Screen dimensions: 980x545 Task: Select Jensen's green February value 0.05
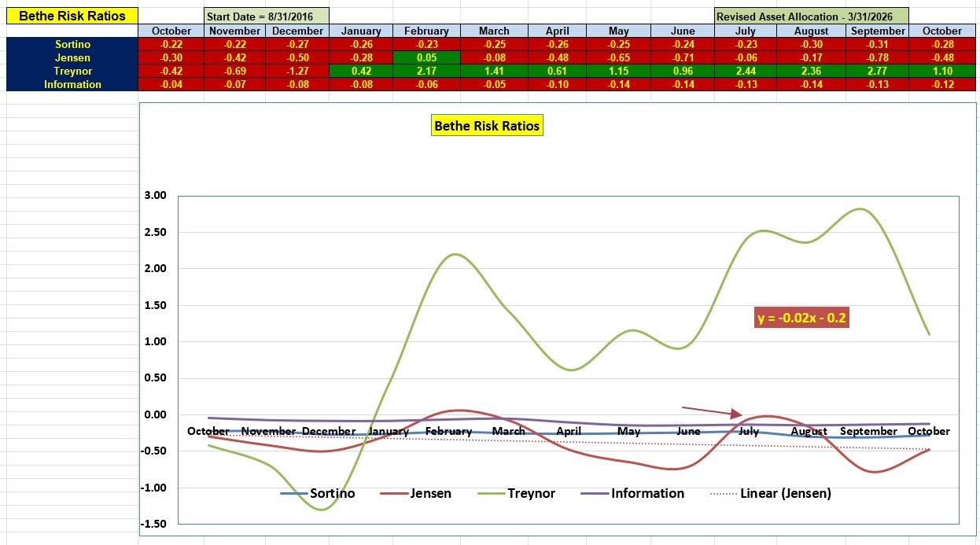pyautogui.click(x=426, y=57)
